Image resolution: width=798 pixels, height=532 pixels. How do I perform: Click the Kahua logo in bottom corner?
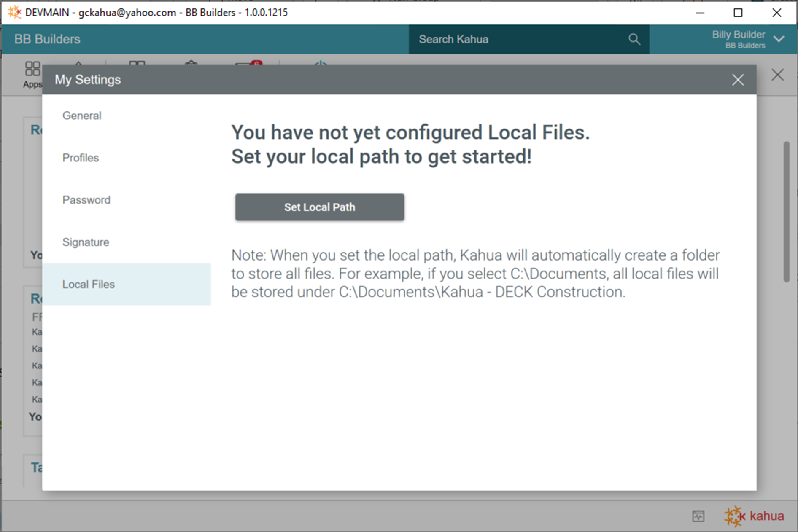click(754, 516)
